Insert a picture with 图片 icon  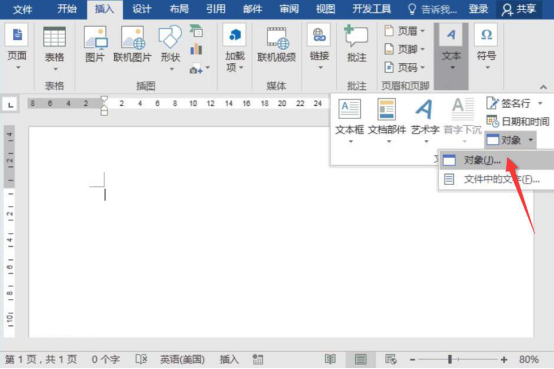[95, 44]
